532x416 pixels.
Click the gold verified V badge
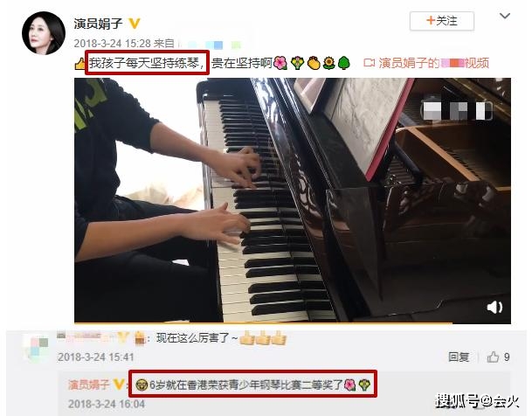pyautogui.click(x=135, y=24)
